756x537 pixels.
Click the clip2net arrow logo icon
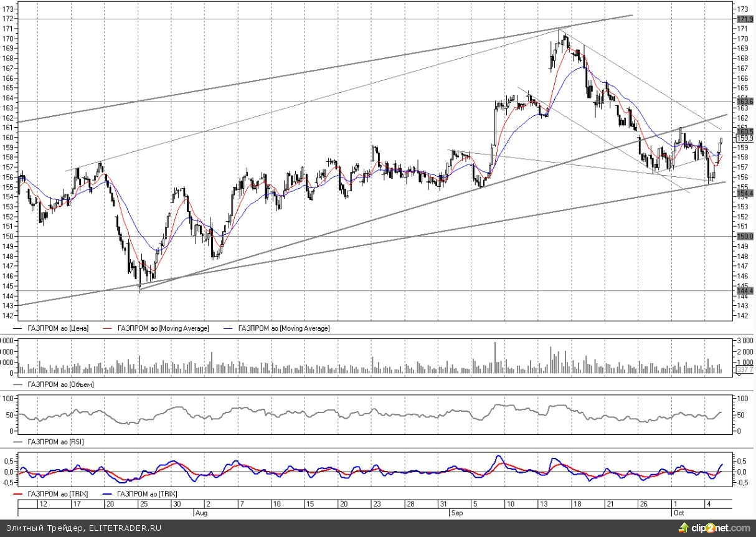point(684,528)
